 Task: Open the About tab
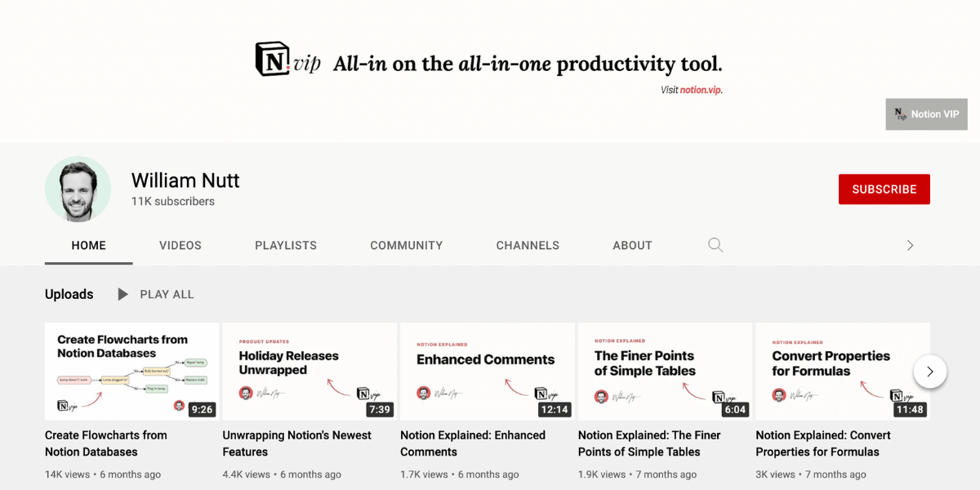click(x=632, y=245)
